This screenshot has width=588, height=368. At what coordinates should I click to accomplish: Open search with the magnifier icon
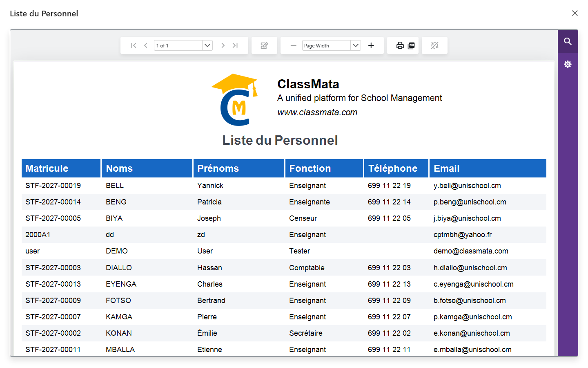pyautogui.click(x=568, y=41)
